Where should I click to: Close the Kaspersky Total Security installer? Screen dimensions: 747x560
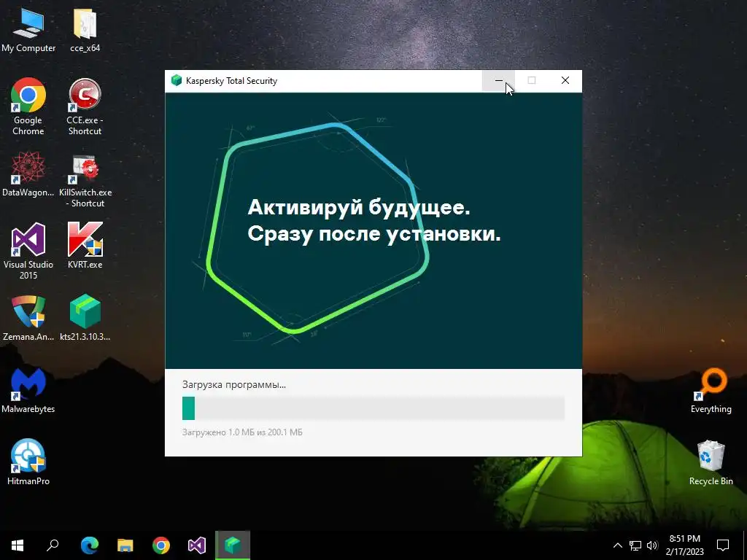[565, 80]
